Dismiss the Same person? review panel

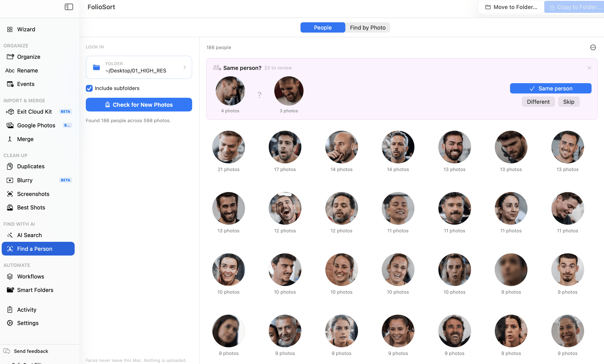pyautogui.click(x=589, y=68)
